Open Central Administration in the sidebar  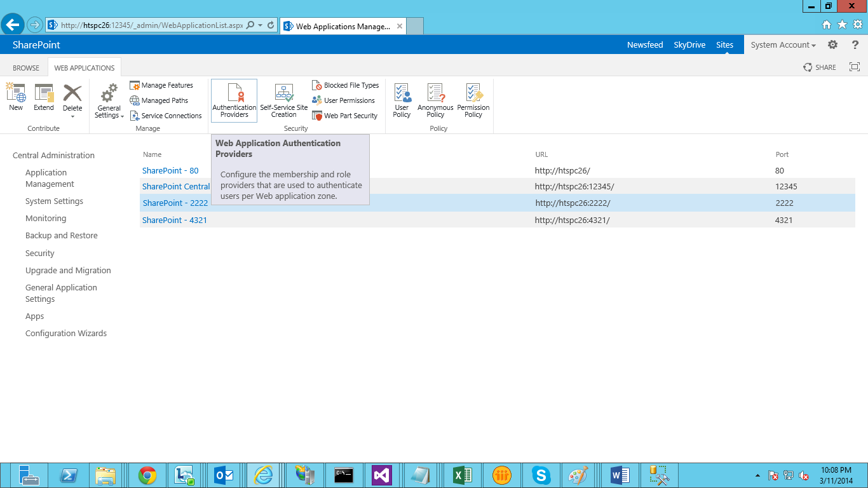click(x=53, y=155)
